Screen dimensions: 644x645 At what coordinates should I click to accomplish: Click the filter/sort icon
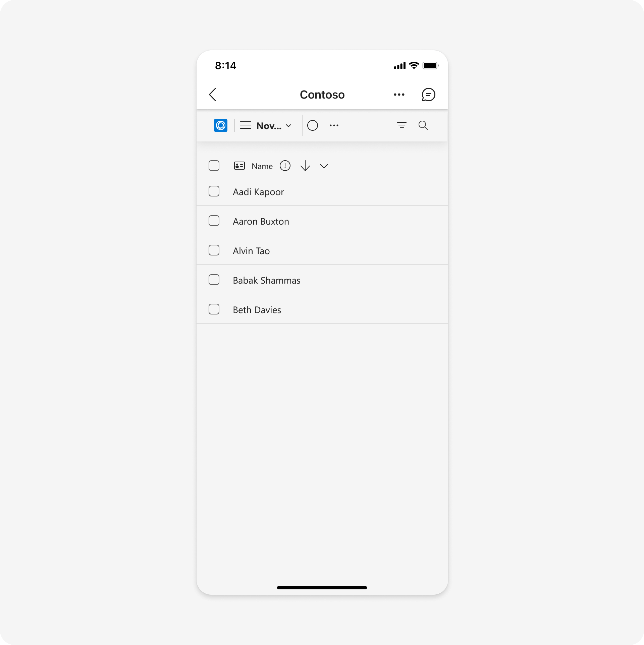pos(401,125)
